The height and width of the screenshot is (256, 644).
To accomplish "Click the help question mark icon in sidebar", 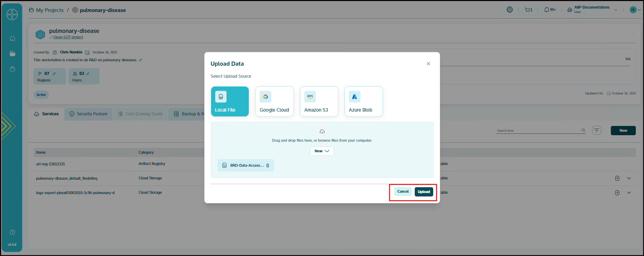I will (x=12, y=232).
